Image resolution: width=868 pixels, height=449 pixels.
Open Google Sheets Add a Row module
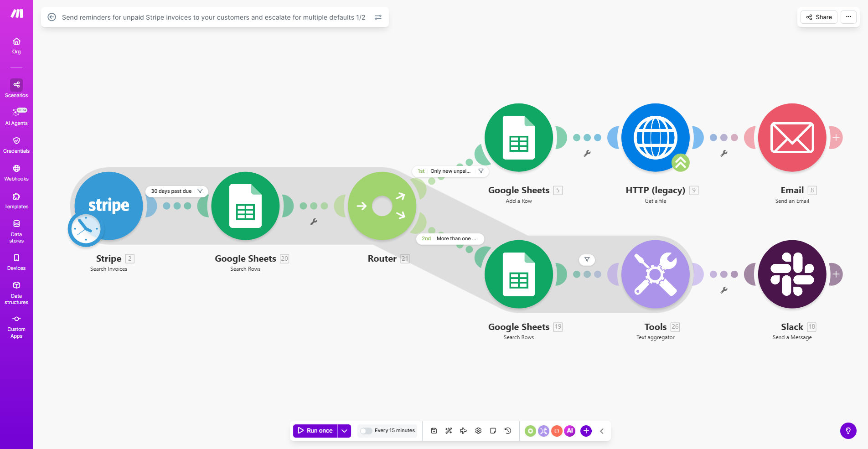coord(519,137)
